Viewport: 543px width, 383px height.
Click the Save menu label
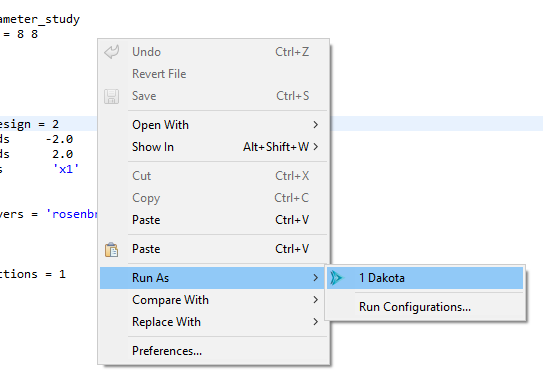point(144,96)
